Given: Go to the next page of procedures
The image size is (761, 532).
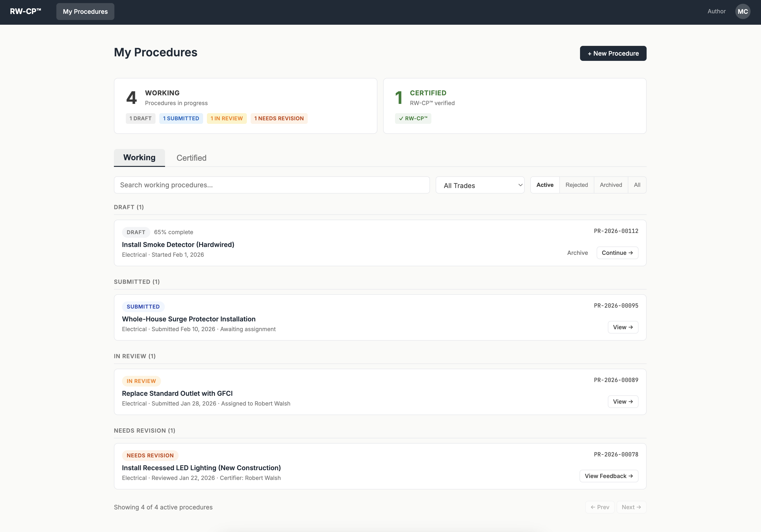Looking at the screenshot, I should pyautogui.click(x=631, y=507).
